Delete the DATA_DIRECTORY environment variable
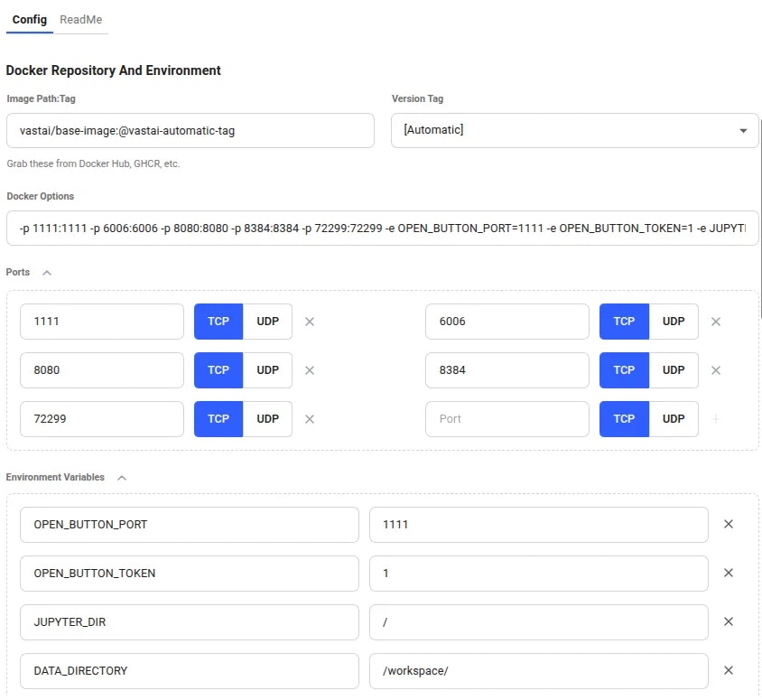This screenshot has width=762, height=700. (x=729, y=670)
